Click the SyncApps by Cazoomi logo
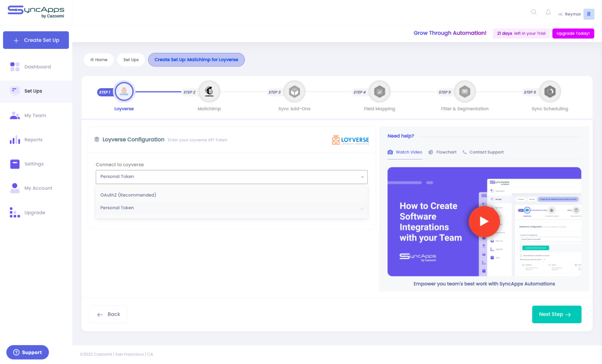Image resolution: width=602 pixels, height=364 pixels. pyautogui.click(x=36, y=12)
